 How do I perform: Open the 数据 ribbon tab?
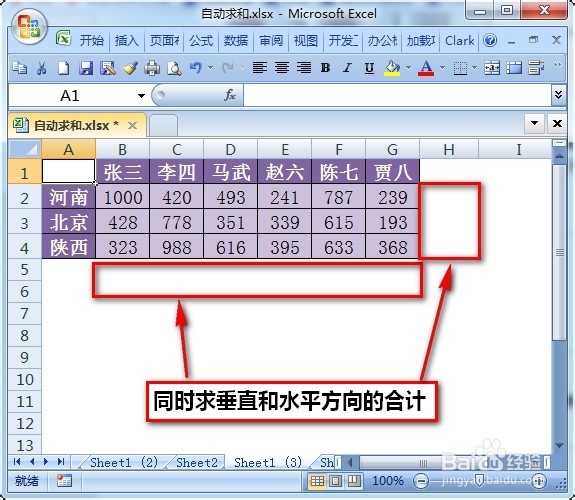pyautogui.click(x=236, y=40)
